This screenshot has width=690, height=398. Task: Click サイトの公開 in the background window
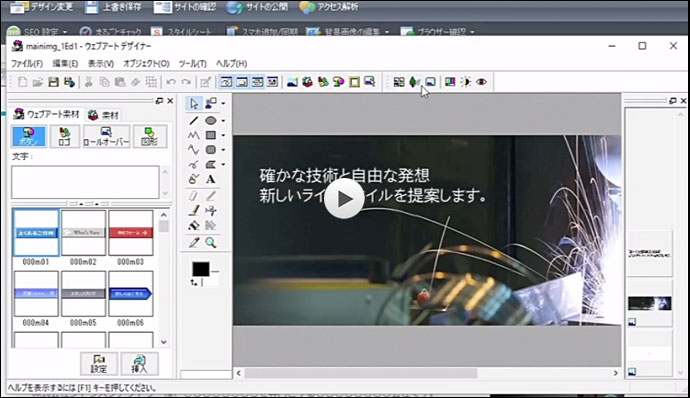(x=258, y=7)
